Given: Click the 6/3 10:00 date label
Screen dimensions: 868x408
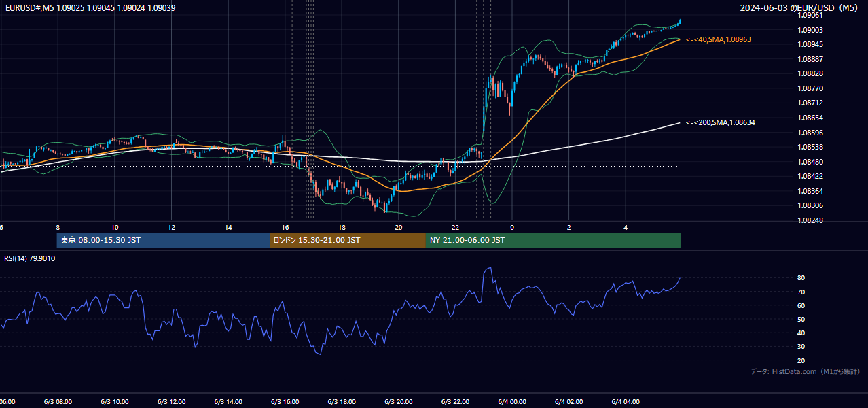Looking at the screenshot, I should pyautogui.click(x=115, y=401).
